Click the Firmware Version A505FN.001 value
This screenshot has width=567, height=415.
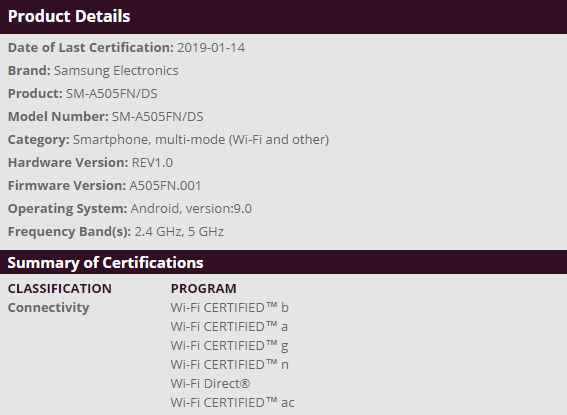click(x=165, y=185)
